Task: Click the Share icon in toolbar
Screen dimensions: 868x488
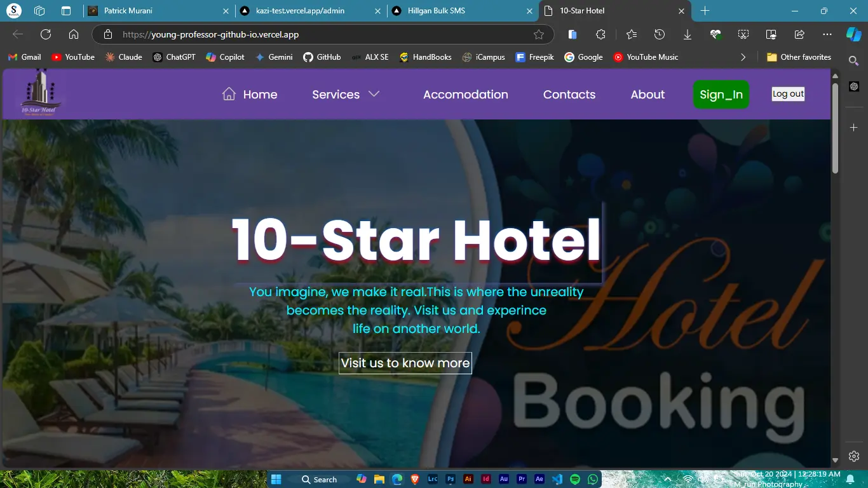Action: point(799,34)
